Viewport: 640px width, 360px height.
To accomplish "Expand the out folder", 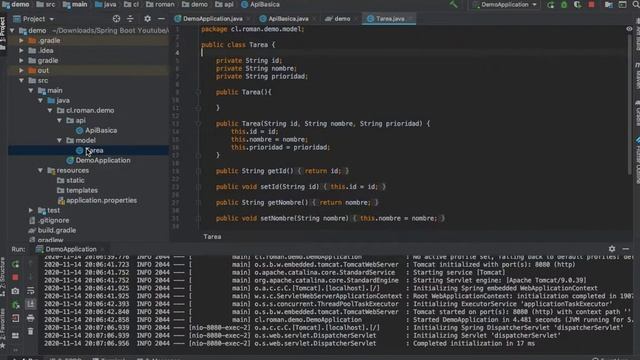I will 21,71.
